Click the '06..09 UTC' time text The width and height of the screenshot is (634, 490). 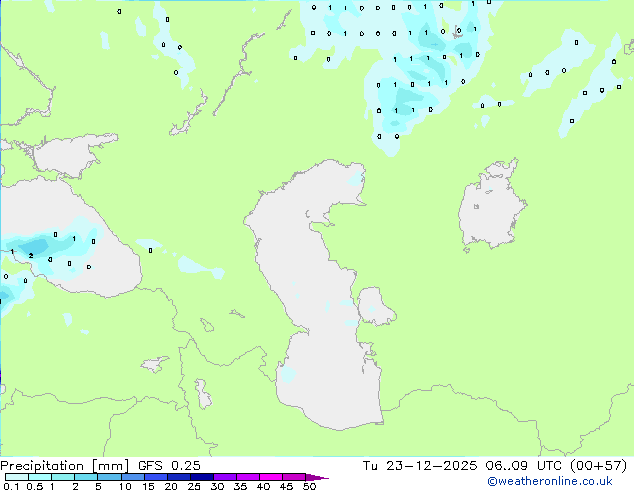(x=524, y=466)
